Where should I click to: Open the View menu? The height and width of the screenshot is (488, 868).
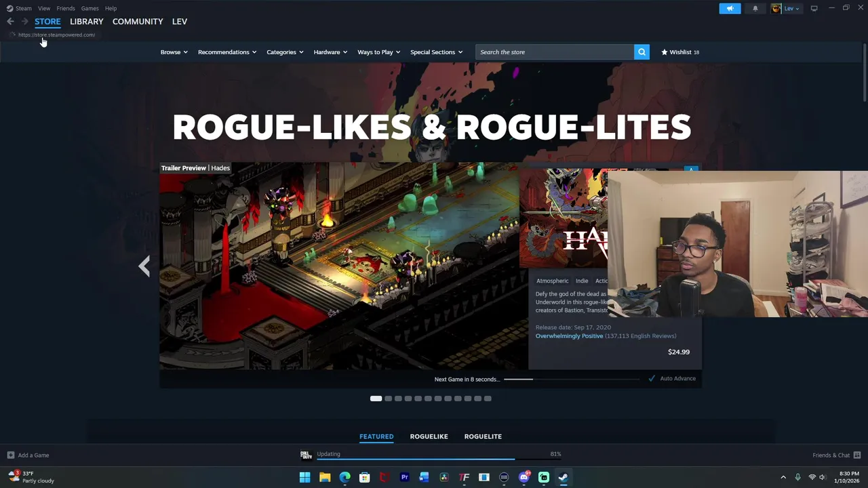(44, 8)
